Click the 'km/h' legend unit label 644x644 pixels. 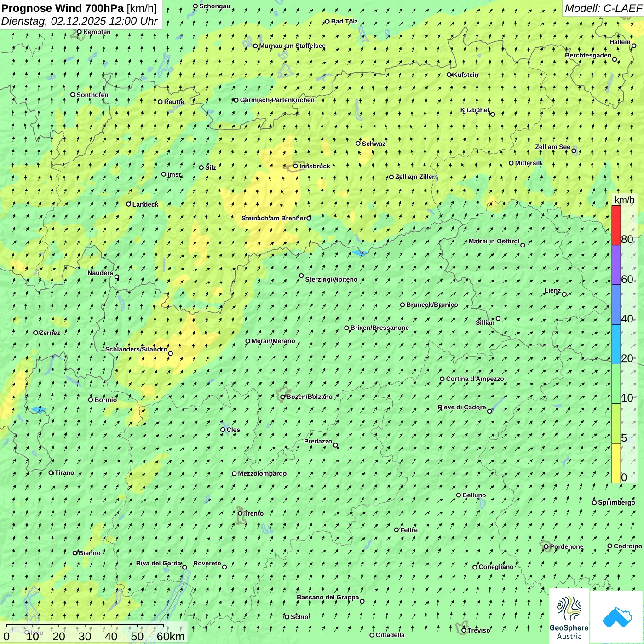624,200
